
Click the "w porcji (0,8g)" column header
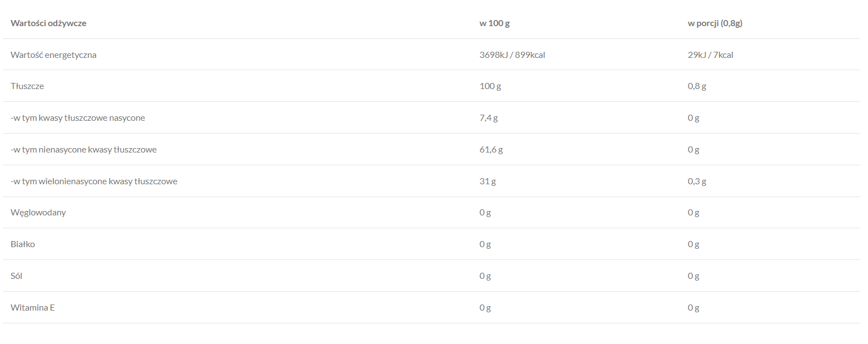point(715,23)
